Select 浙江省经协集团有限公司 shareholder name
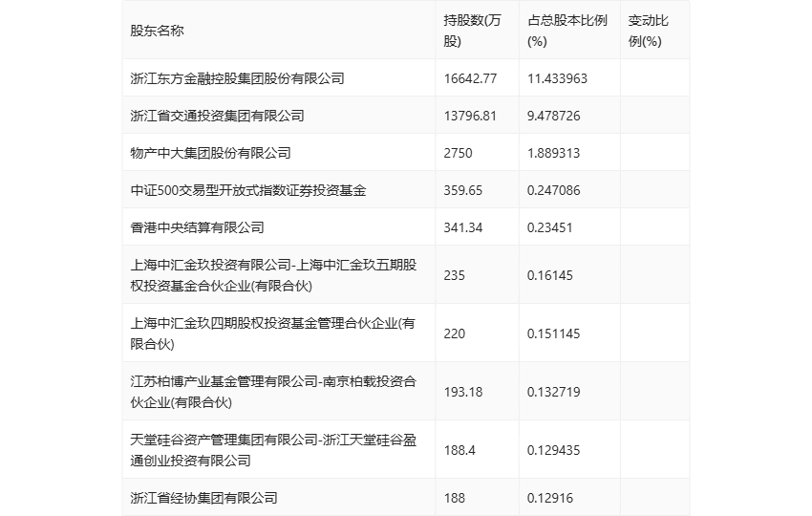Image resolution: width=812 pixels, height=516 pixels. [203, 499]
